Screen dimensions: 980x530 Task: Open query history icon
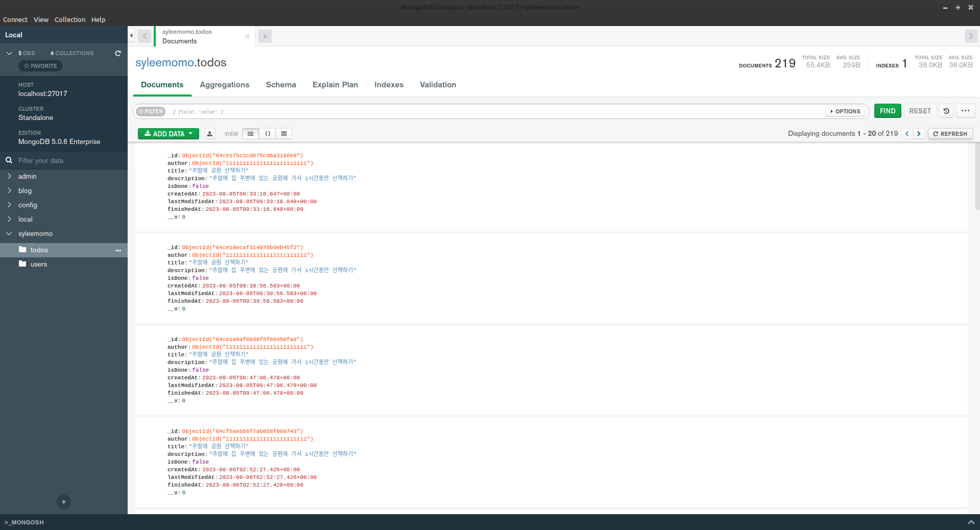pos(946,111)
